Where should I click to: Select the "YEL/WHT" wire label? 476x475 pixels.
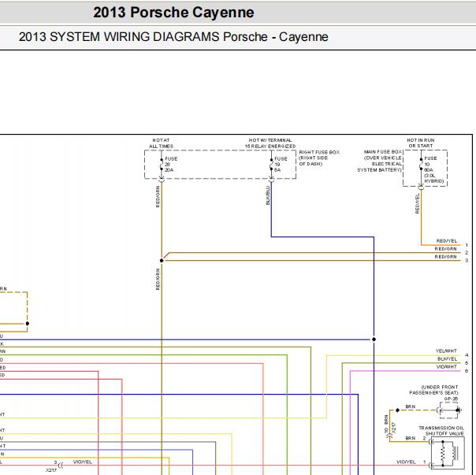pyautogui.click(x=446, y=351)
